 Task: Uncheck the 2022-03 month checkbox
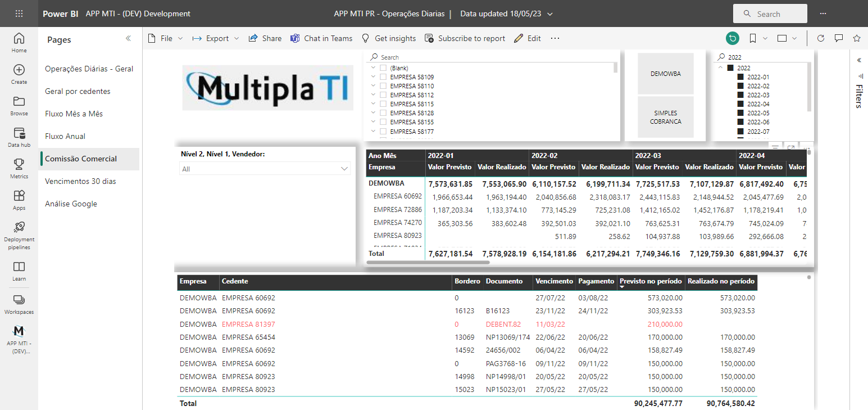[x=740, y=95]
